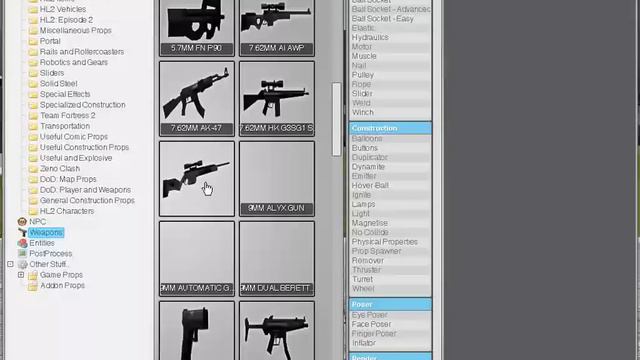This screenshot has height=360, width=640.
Task: Click the Addon Props folder icon
Action: point(33,286)
